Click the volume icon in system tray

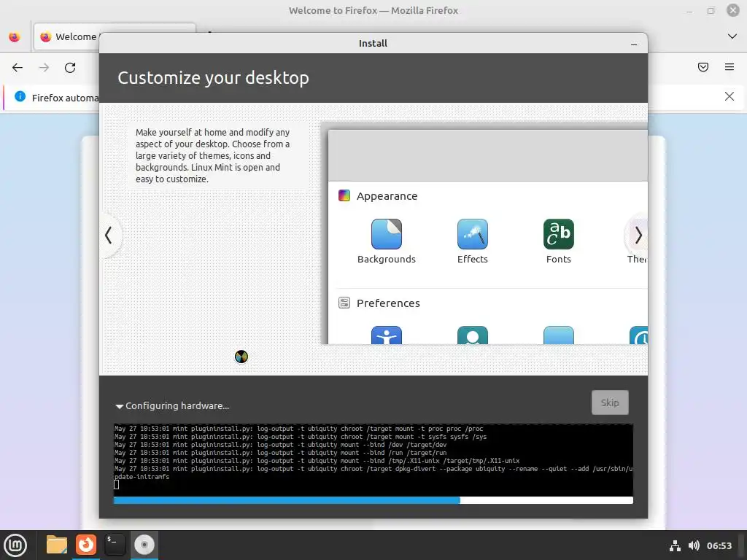click(x=694, y=545)
